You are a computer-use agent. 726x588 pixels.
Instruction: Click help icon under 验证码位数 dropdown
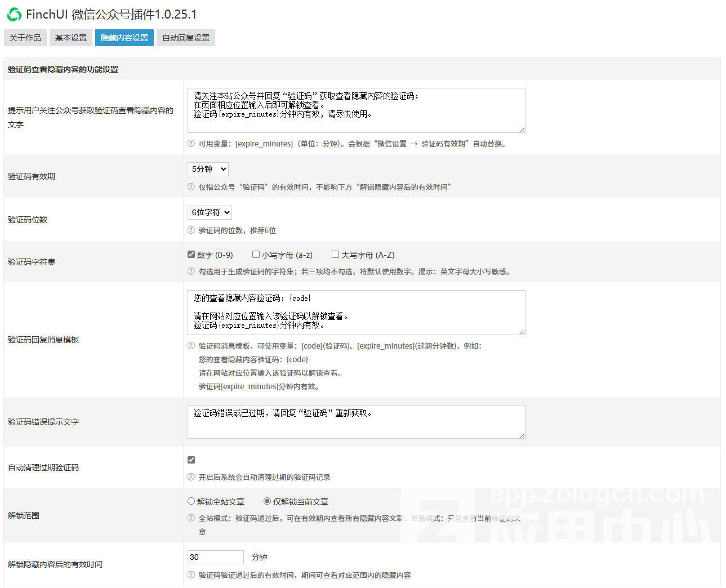191,230
